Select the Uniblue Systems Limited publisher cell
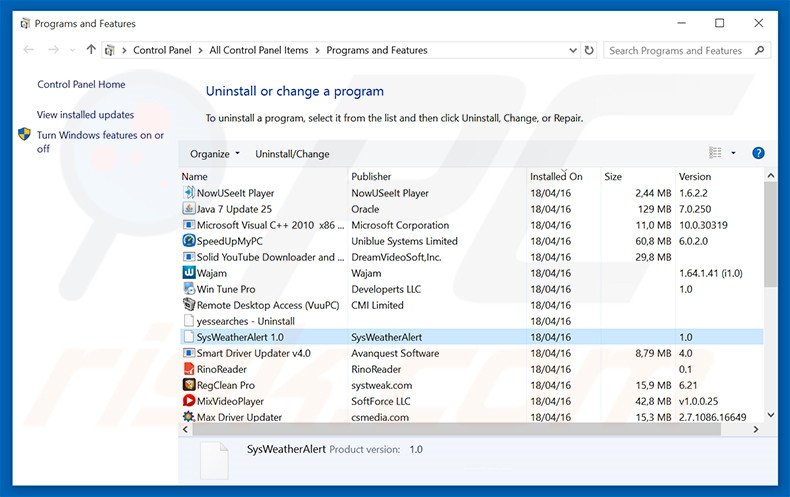Viewport: 790px width, 497px height. pyautogui.click(x=404, y=241)
